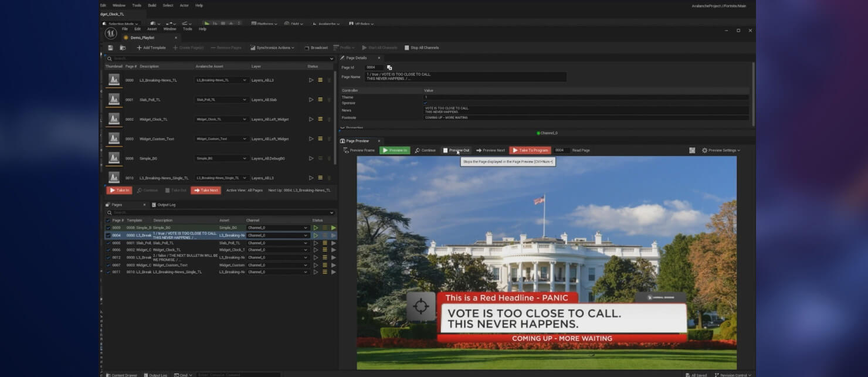
Task: Open the Channel_0 dropdown on page 0011
Action: point(277,272)
